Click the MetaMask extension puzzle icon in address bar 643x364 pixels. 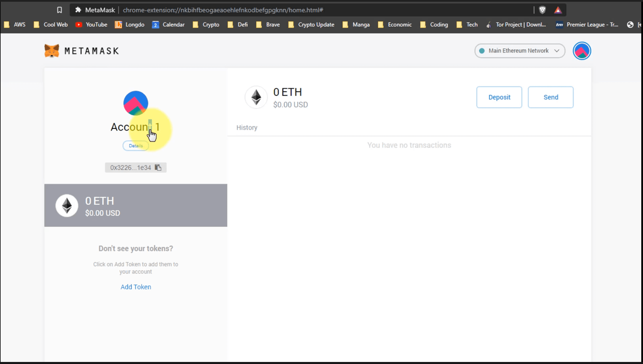pos(78,10)
